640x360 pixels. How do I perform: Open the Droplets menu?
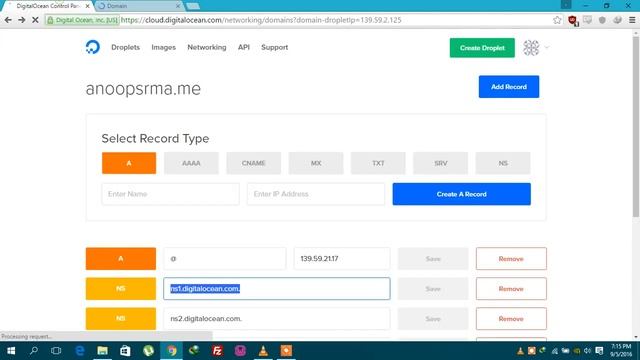pos(125,47)
